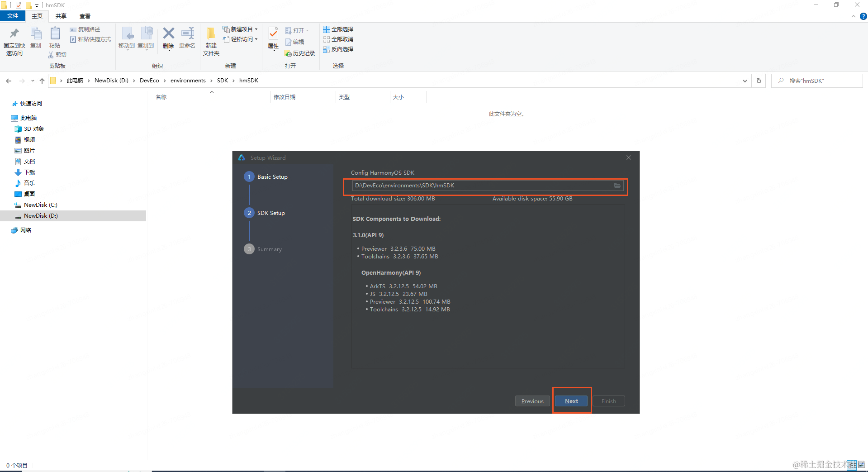Screen dimensions: 868x472
Task: Open the address bar history dropdown
Action: pos(745,81)
